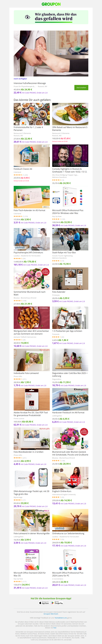Click the 'Psychotherapie (HP) Onlinekurs' title
The height and width of the screenshot is (644, 102).
tap(28, 253)
